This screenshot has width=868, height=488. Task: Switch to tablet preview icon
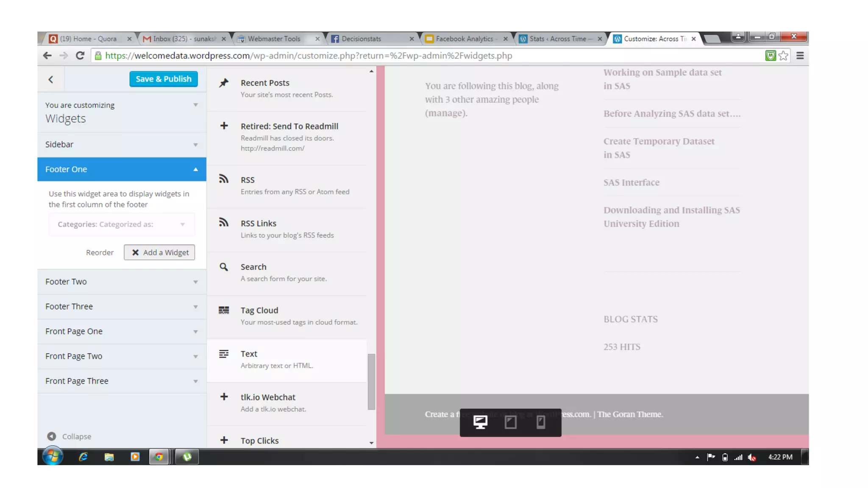(x=510, y=422)
